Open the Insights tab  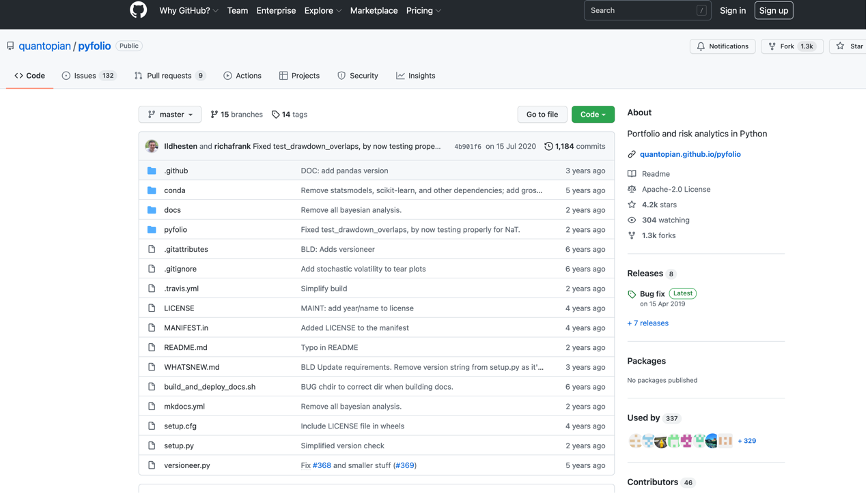pos(416,76)
